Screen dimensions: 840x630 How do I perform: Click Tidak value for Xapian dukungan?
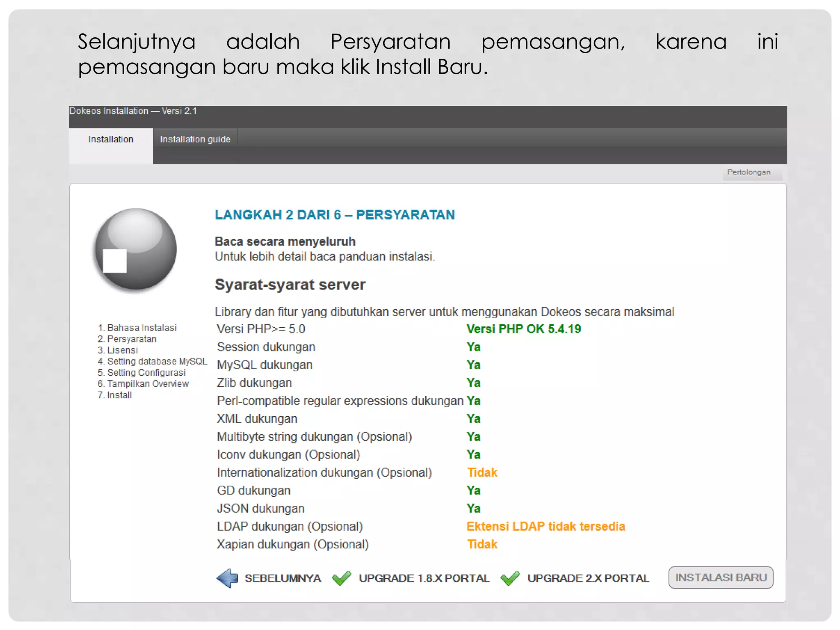click(x=482, y=544)
